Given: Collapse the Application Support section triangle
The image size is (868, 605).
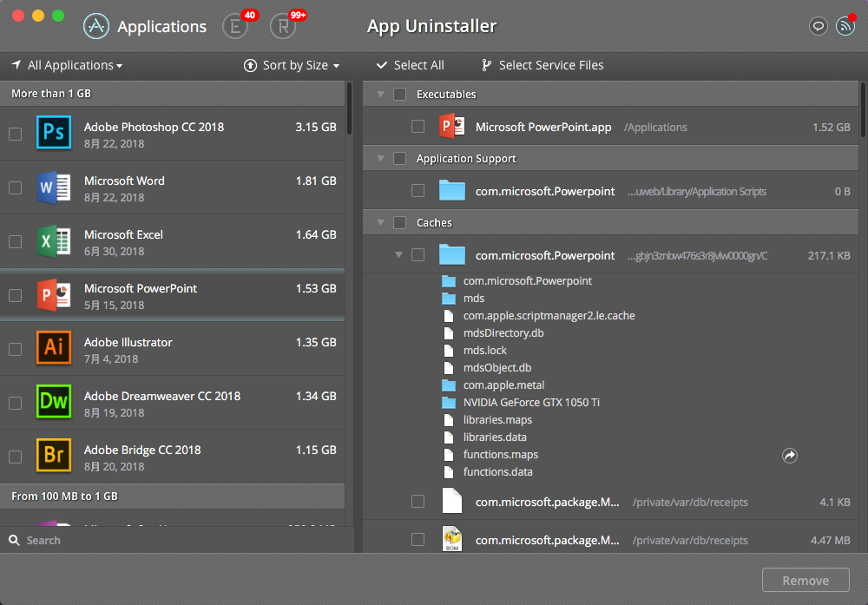Looking at the screenshot, I should [380, 158].
